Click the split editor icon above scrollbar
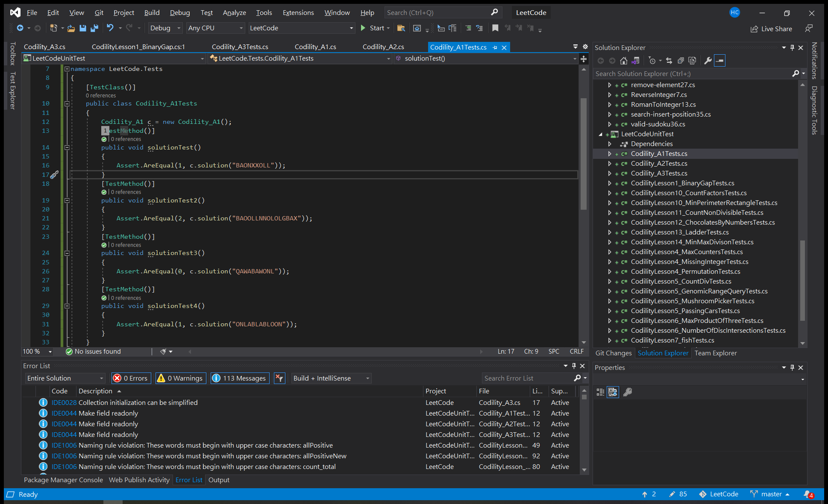This screenshot has height=504, width=828. click(x=584, y=59)
